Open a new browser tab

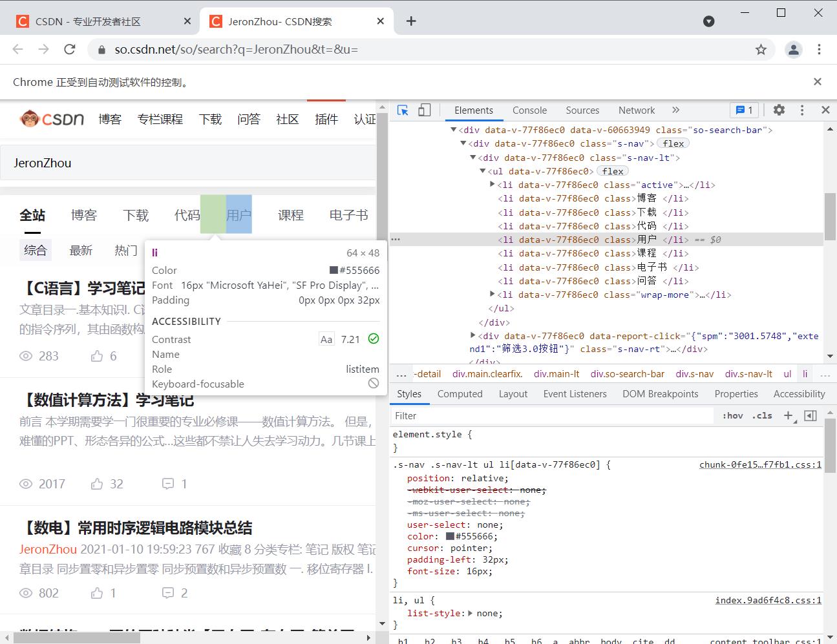tap(411, 21)
